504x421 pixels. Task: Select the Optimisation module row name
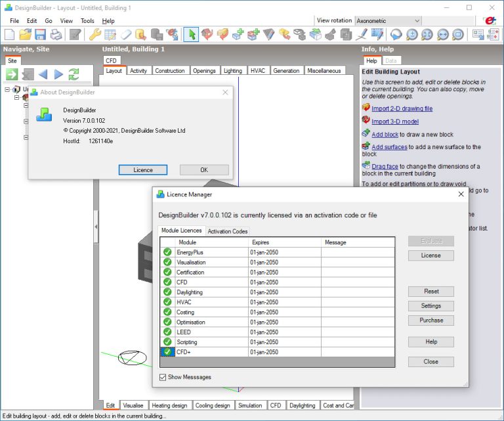[x=190, y=322]
